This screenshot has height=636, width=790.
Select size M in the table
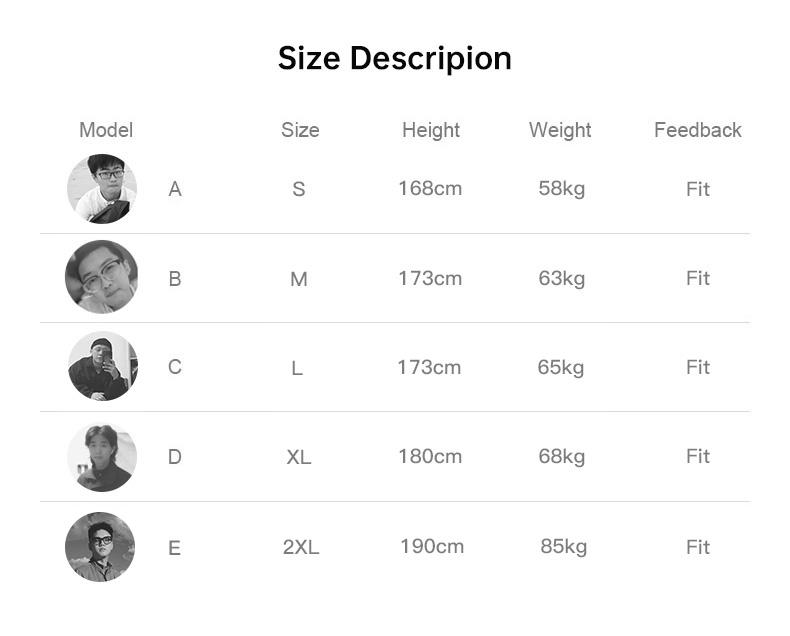pyautogui.click(x=299, y=279)
